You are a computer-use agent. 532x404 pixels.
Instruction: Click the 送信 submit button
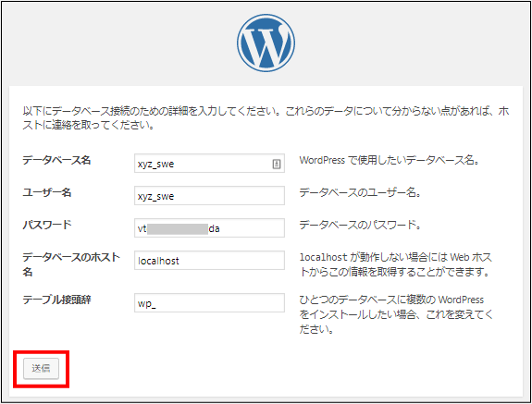(x=41, y=369)
